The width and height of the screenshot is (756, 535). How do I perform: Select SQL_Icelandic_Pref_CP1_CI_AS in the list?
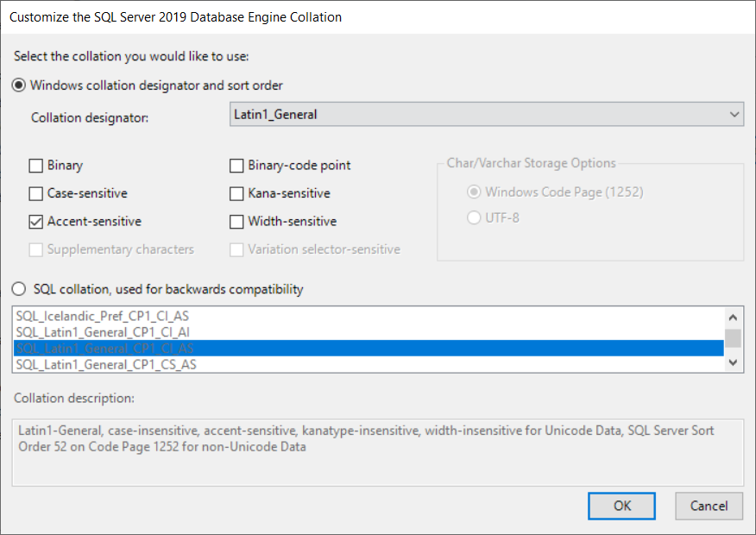pos(103,317)
